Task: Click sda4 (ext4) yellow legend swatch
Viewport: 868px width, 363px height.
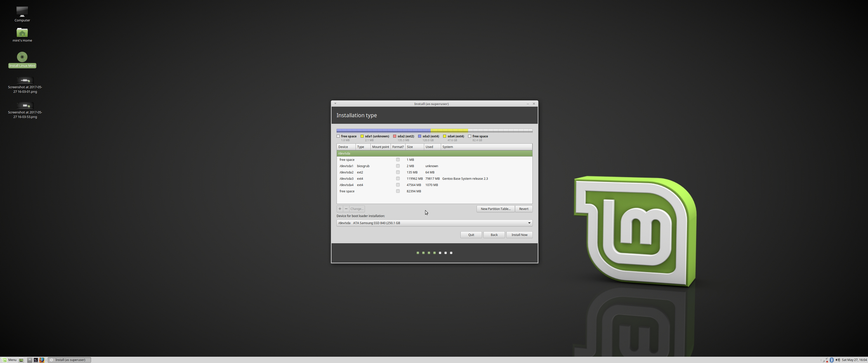Action: 444,136
